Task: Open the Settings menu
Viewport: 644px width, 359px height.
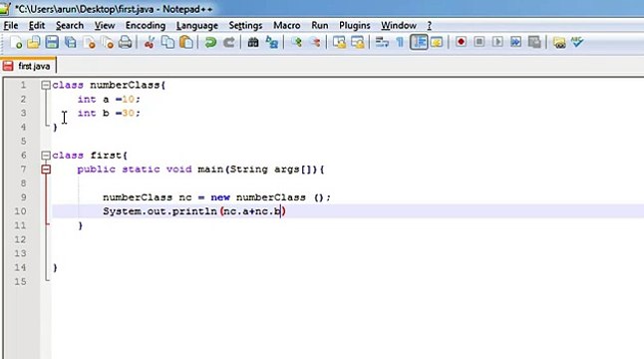Action: click(x=245, y=26)
